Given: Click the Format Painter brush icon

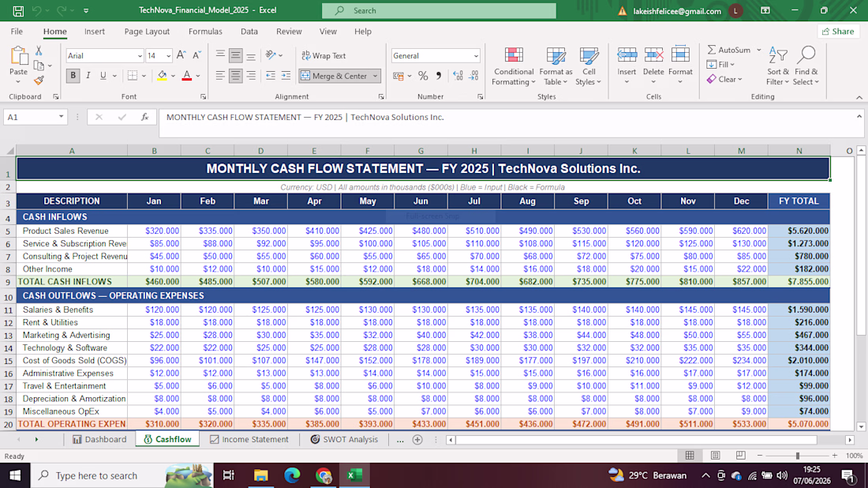Looking at the screenshot, I should [x=39, y=81].
